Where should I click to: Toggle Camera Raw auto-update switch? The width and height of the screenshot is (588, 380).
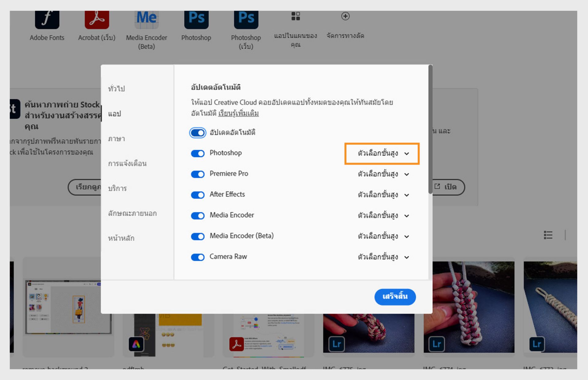(x=198, y=257)
